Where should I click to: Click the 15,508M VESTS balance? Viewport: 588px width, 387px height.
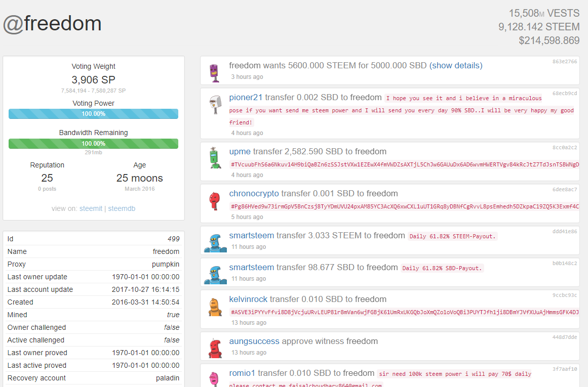(544, 13)
